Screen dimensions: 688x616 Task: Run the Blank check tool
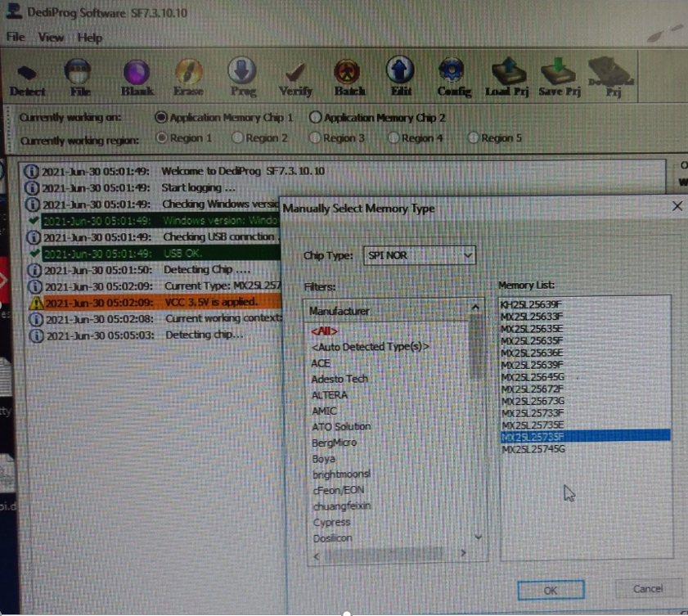pyautogui.click(x=137, y=77)
